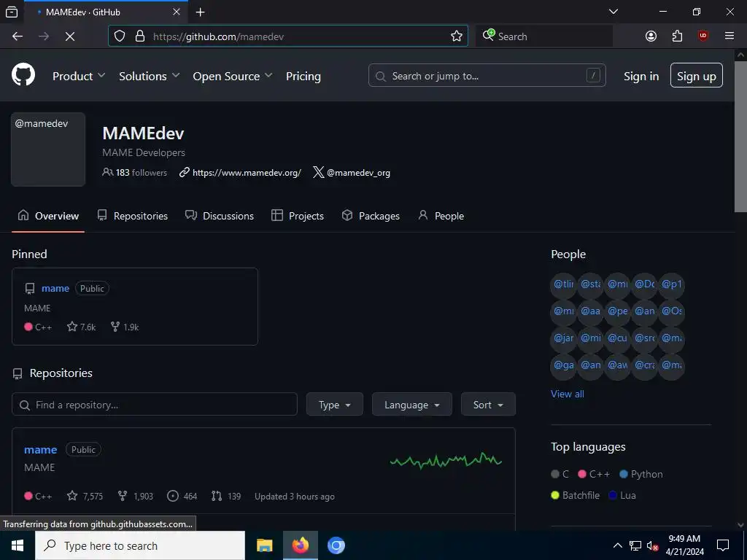Open the Product dropdown menu
This screenshot has width=747, height=560.
[x=79, y=76]
